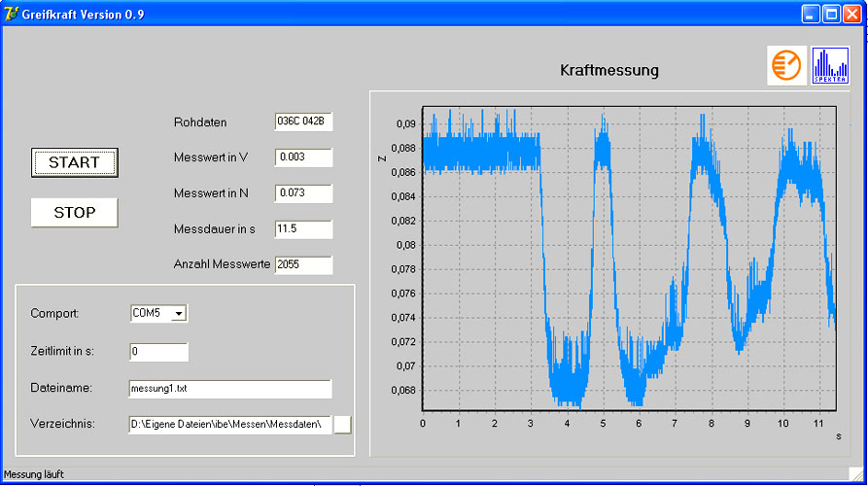Select the Messwert in V field
The width and height of the screenshot is (868, 486).
tap(303, 157)
